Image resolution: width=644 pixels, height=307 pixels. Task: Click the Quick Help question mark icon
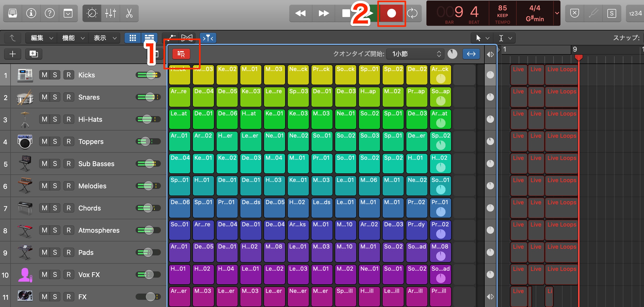click(49, 13)
